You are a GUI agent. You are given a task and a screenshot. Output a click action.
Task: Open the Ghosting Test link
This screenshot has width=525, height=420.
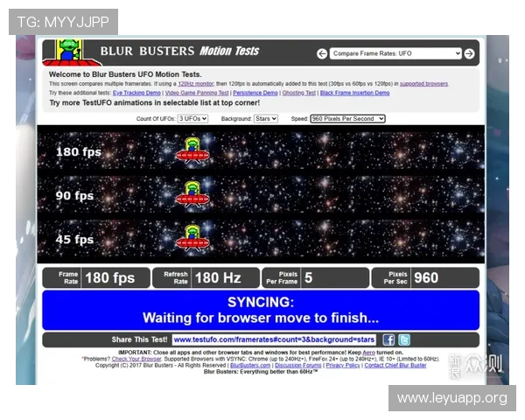299,93
